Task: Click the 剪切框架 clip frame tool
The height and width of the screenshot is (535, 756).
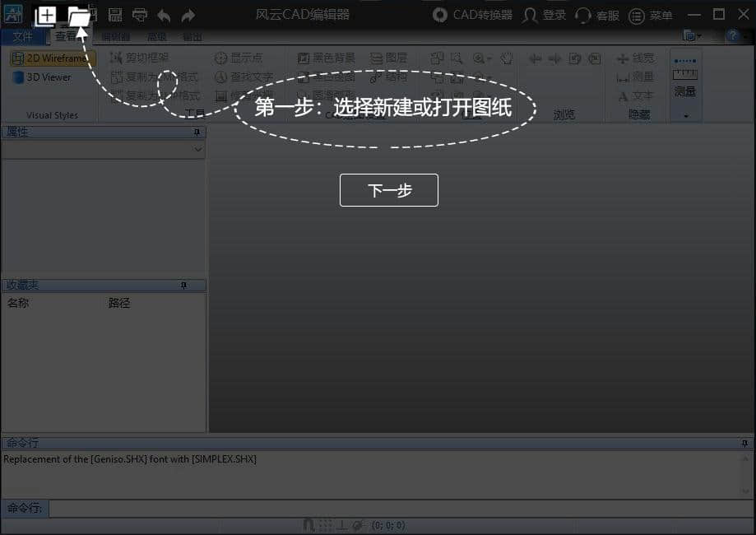Action: [140, 58]
